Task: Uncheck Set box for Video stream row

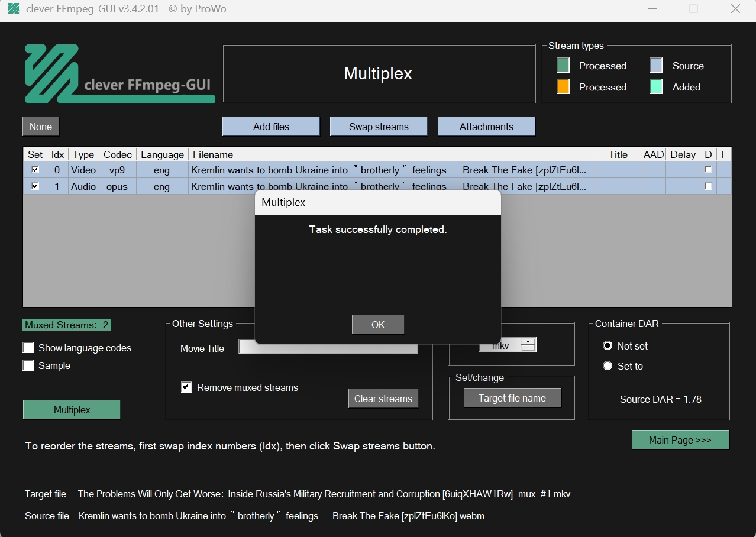Action: coord(35,170)
